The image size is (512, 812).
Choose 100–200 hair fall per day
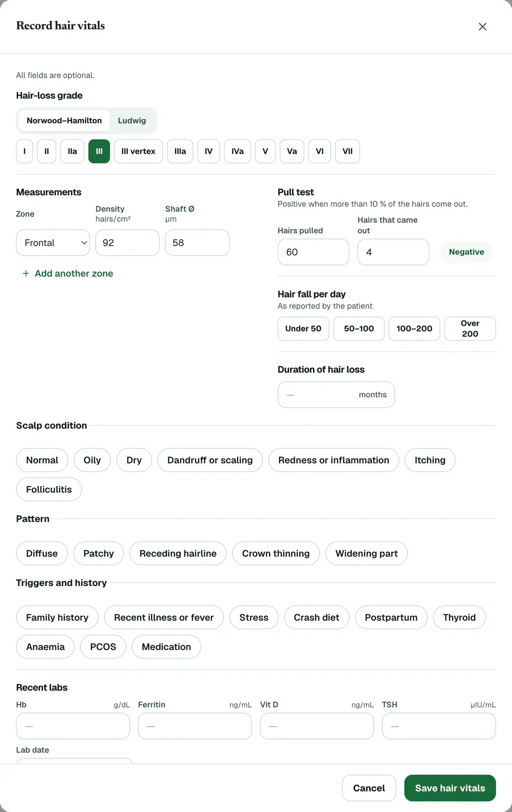414,329
